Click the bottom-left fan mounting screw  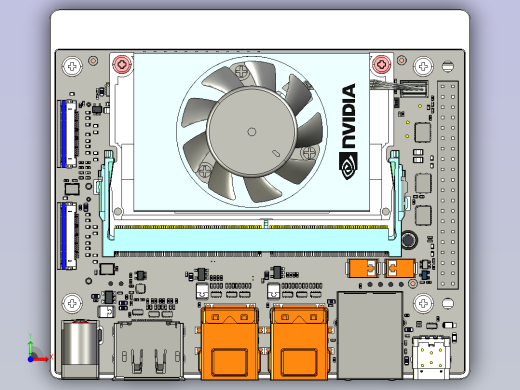(205, 170)
